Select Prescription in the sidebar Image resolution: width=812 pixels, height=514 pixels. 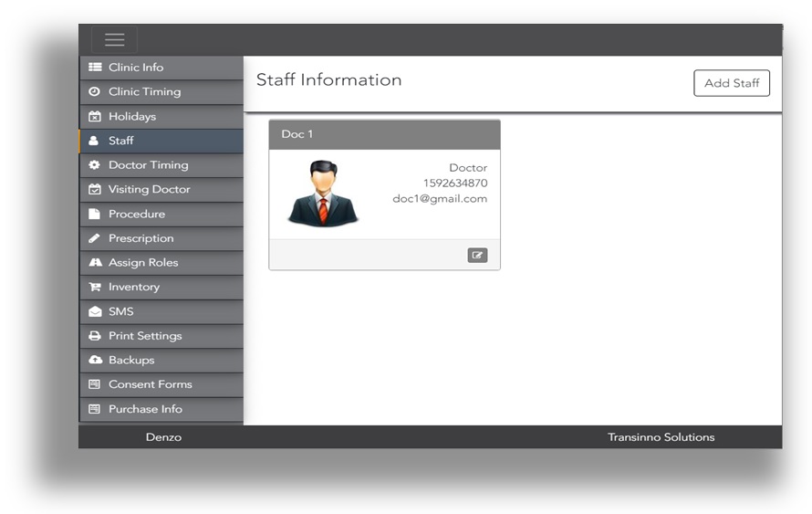[x=141, y=238]
